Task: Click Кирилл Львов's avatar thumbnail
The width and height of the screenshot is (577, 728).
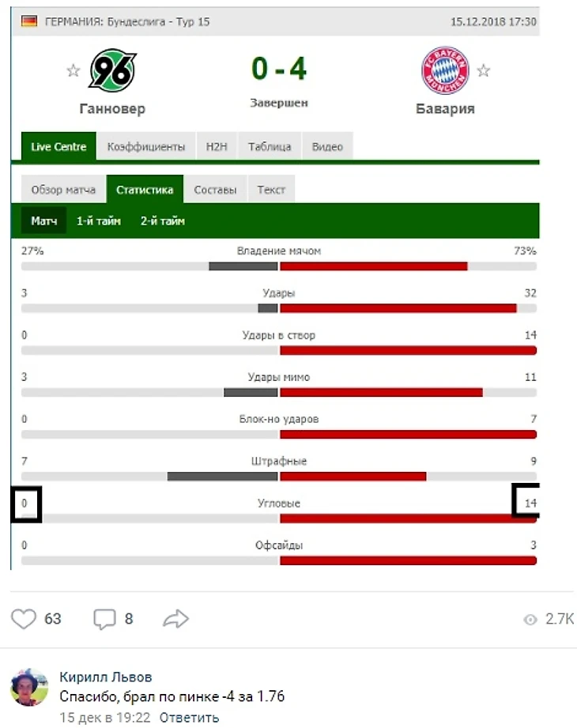Action: 29,687
